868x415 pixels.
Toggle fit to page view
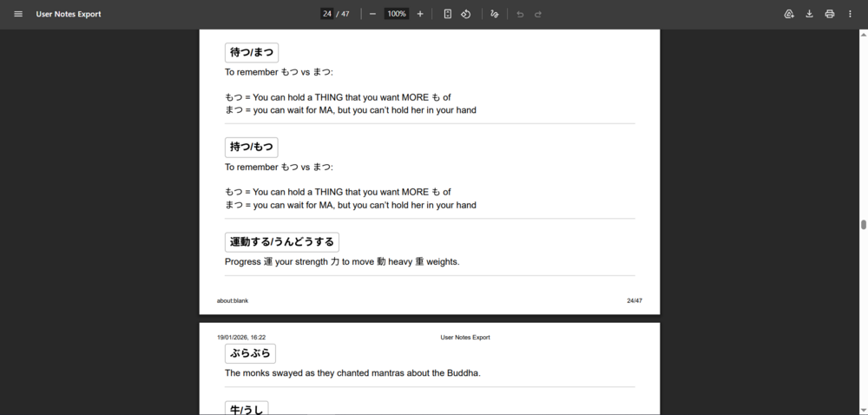[448, 14]
